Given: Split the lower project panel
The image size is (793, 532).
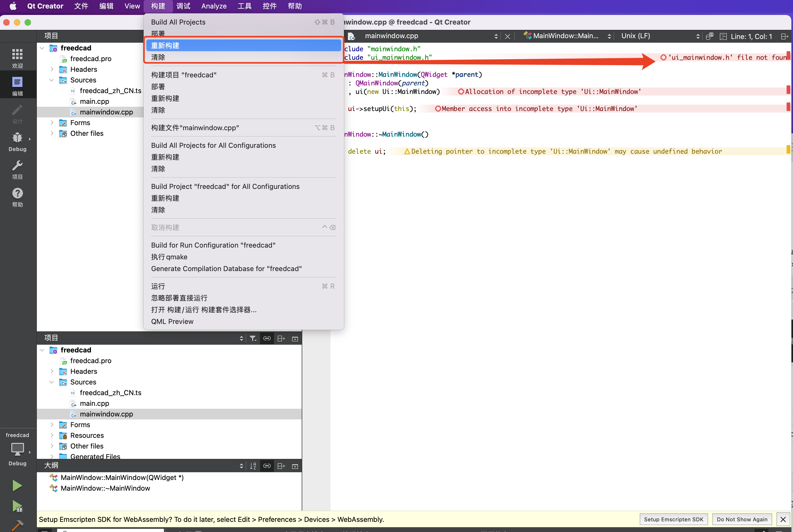Looking at the screenshot, I should pos(281,338).
